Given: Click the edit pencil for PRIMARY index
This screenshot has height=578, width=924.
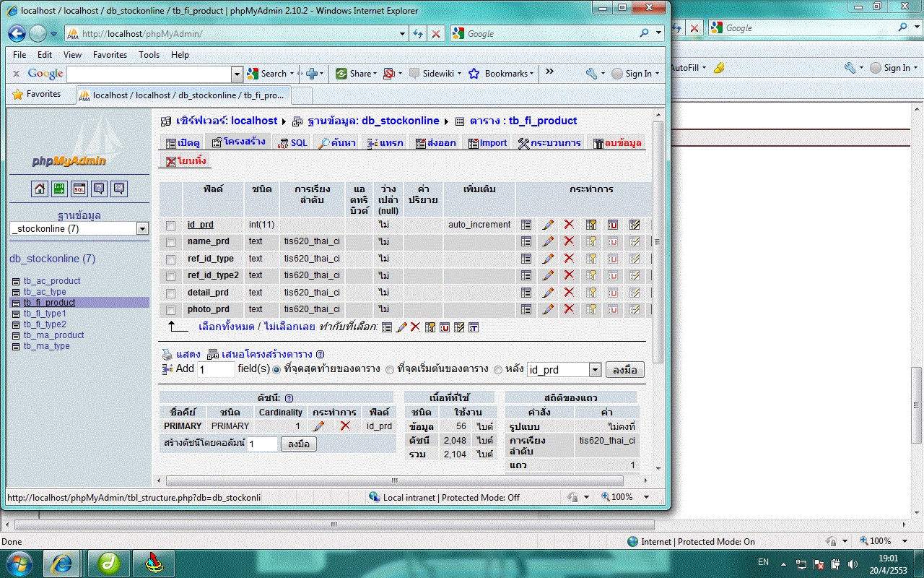Looking at the screenshot, I should pyautogui.click(x=318, y=426).
